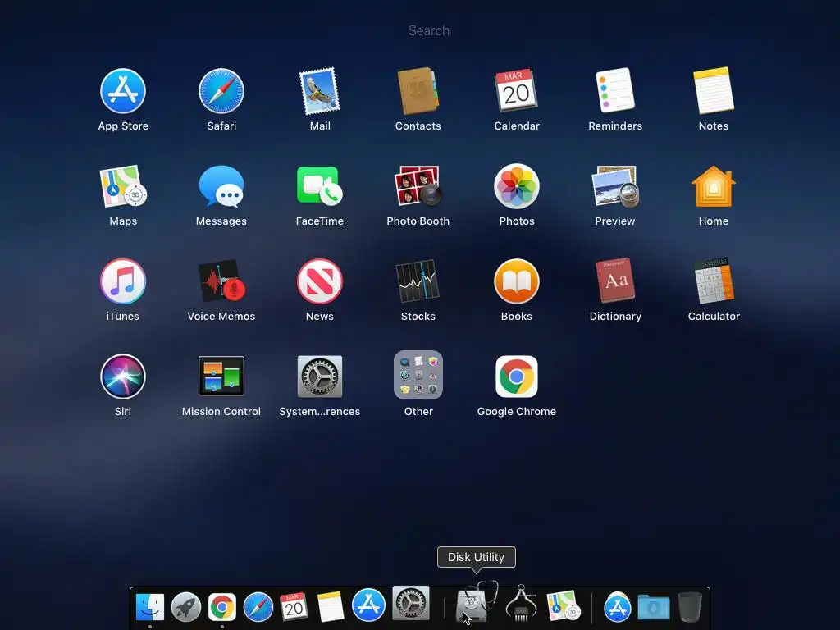Image resolution: width=840 pixels, height=630 pixels.
Task: Open Notes from the Dock
Action: click(x=330, y=607)
